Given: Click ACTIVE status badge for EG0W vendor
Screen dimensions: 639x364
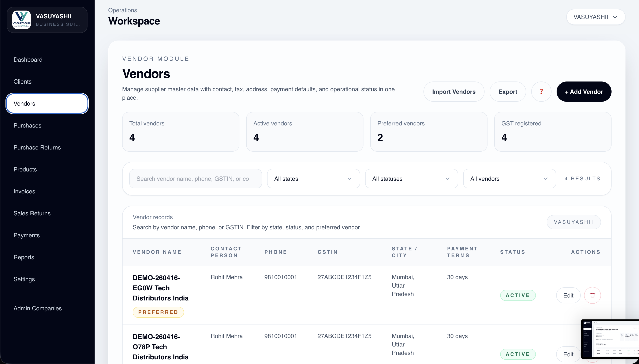Looking at the screenshot, I should tap(518, 295).
